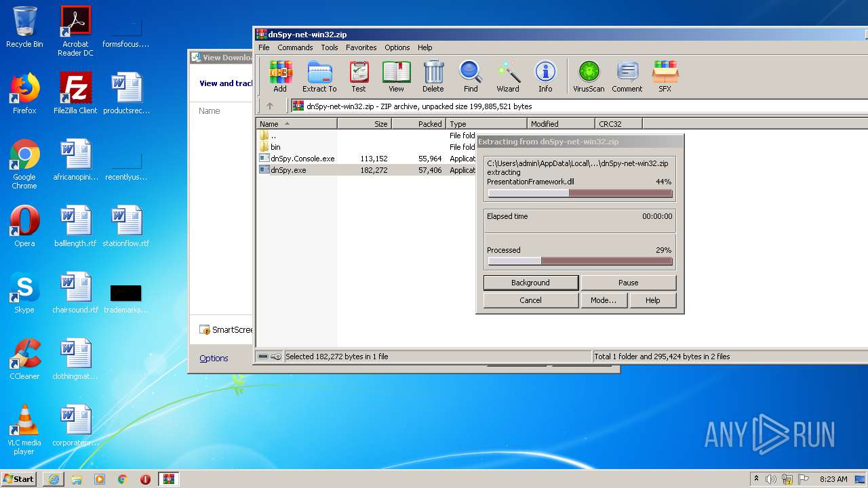Open the Favorites menu
The height and width of the screenshot is (488, 868).
[361, 47]
